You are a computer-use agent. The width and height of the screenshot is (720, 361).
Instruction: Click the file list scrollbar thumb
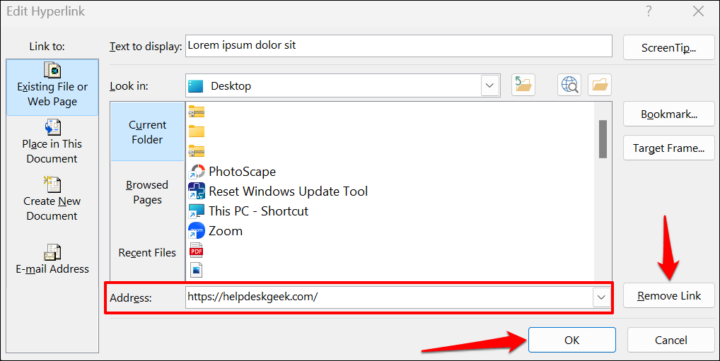(603, 139)
